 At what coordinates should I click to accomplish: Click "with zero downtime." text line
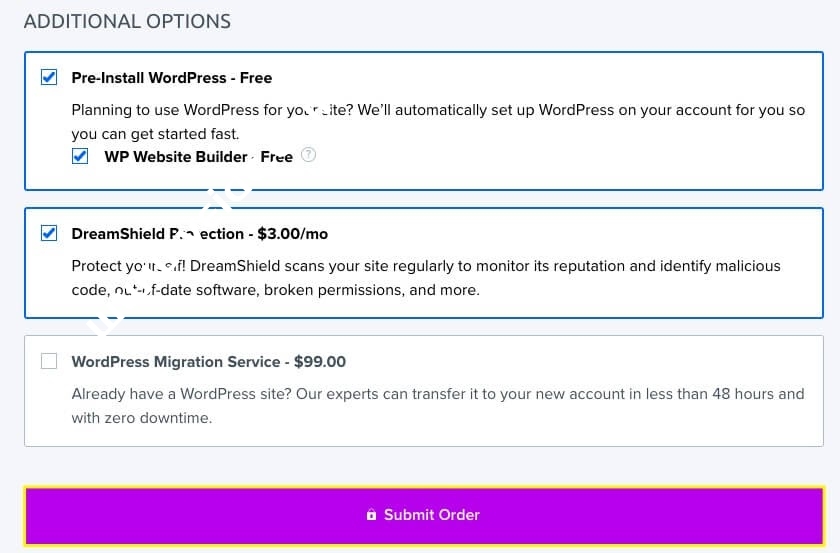pyautogui.click(x=141, y=418)
